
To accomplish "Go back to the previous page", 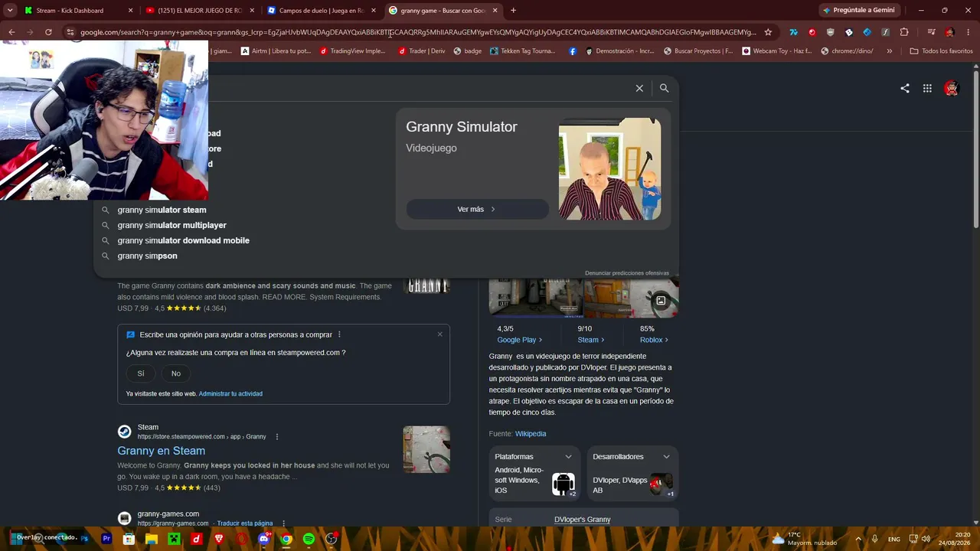I will pos(11,32).
